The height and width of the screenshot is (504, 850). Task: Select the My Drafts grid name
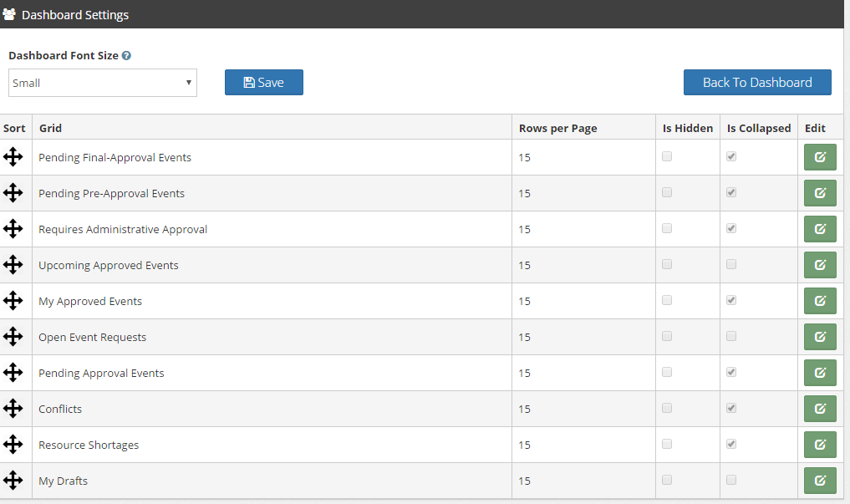pyautogui.click(x=63, y=481)
